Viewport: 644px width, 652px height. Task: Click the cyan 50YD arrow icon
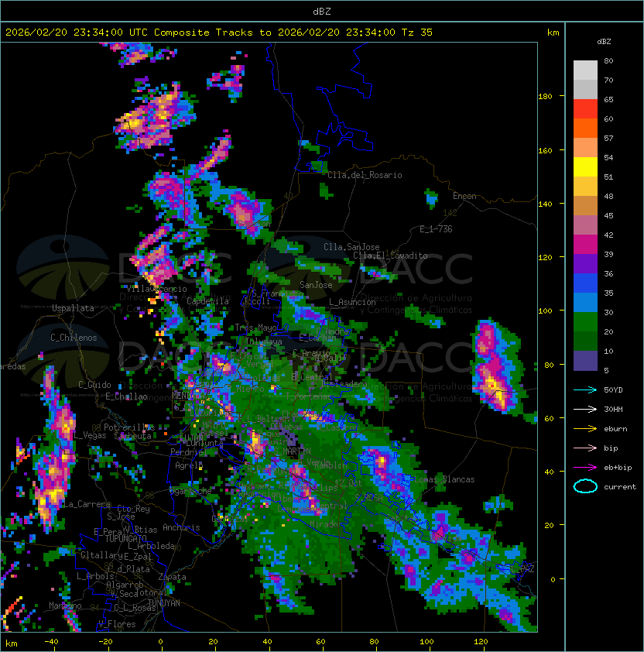pos(585,390)
